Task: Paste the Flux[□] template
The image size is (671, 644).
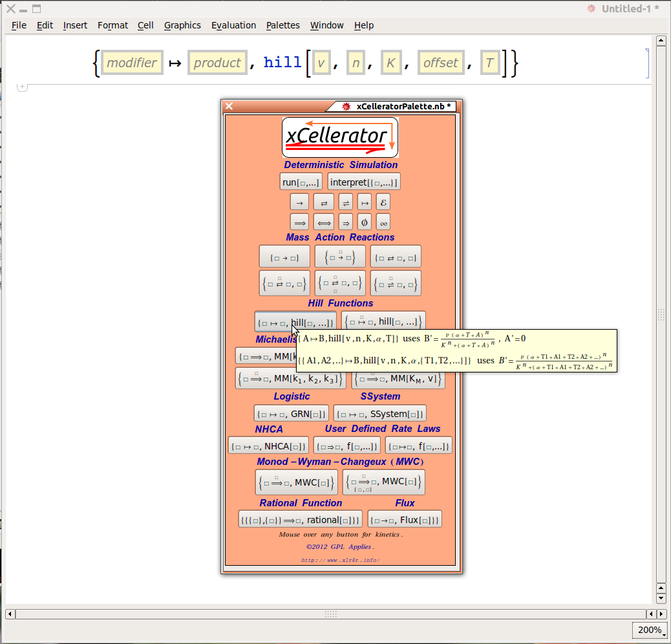Action: click(405, 519)
